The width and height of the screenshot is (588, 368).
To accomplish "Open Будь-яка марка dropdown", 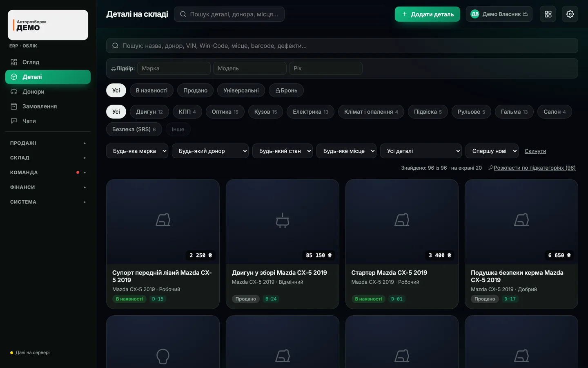I will pyautogui.click(x=137, y=151).
